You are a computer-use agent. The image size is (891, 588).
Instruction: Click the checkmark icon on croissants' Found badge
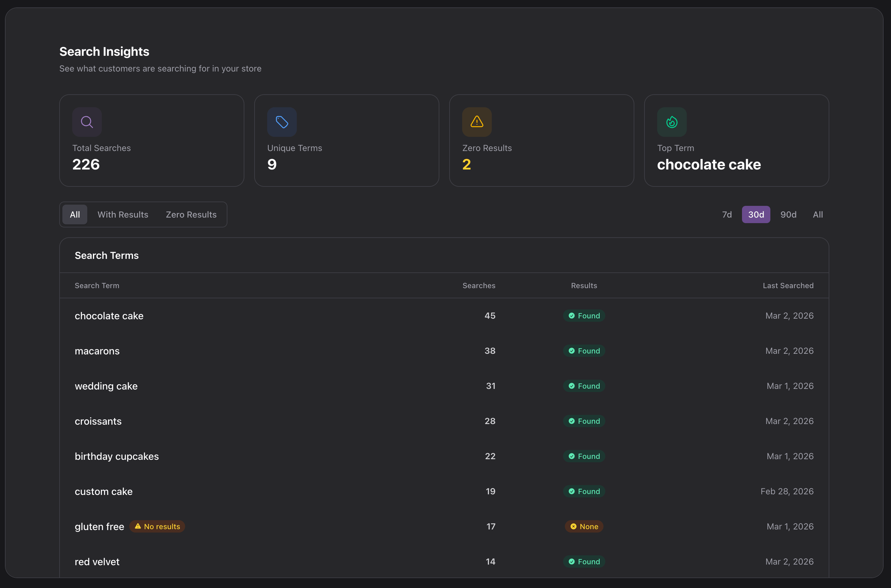pos(572,421)
